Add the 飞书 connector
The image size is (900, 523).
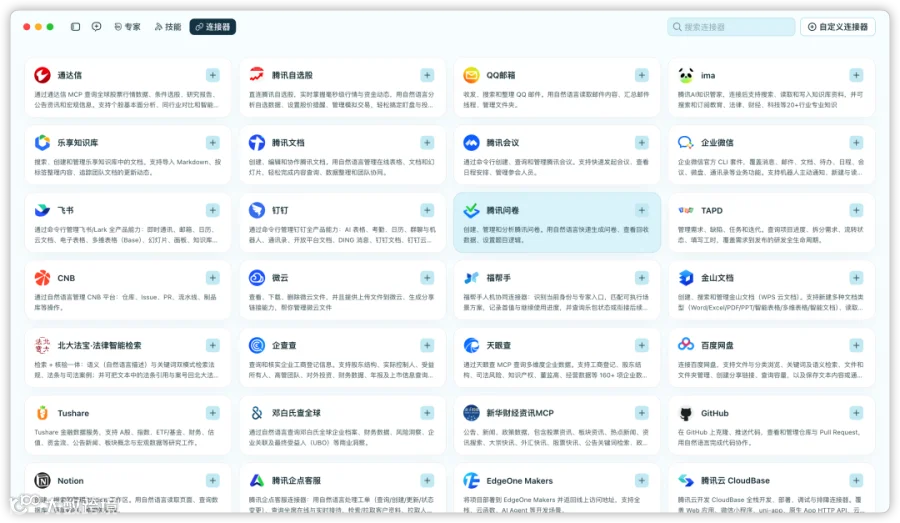click(x=212, y=210)
